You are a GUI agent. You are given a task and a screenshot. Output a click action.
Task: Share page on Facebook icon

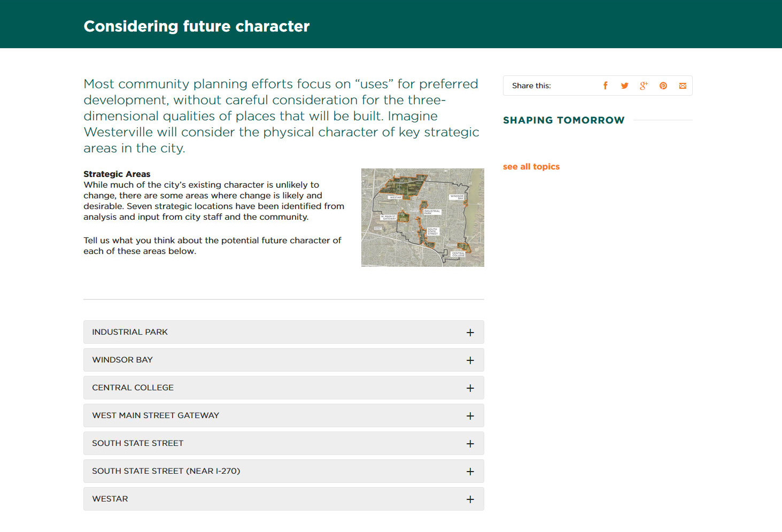(x=605, y=86)
